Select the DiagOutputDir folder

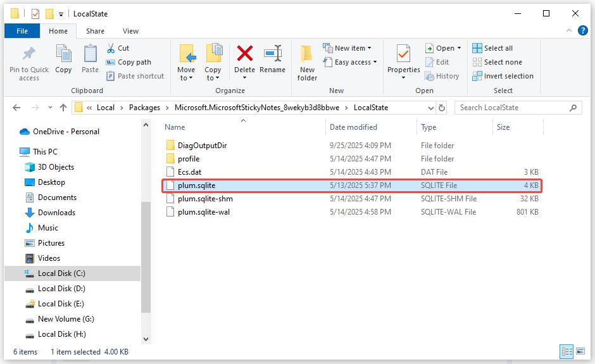pyautogui.click(x=202, y=146)
